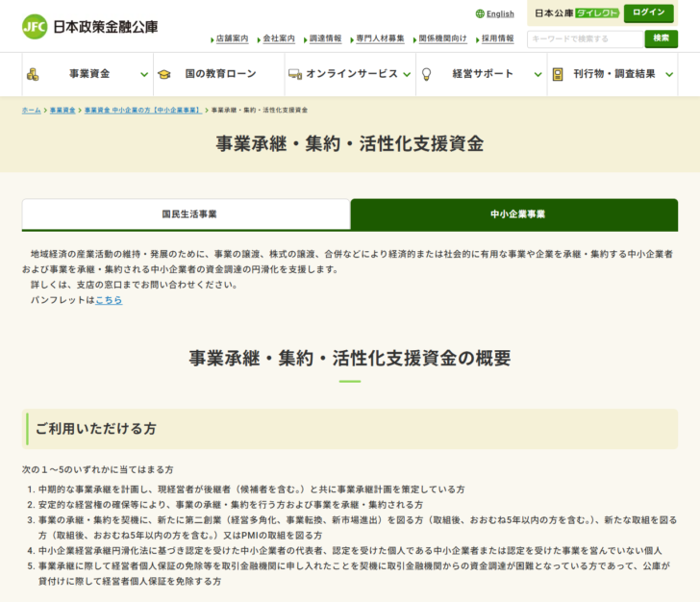Screen dimensions: 700x602
Task: Click list item 2 starting 安定的な経営権の確保等
Action: click(231, 505)
